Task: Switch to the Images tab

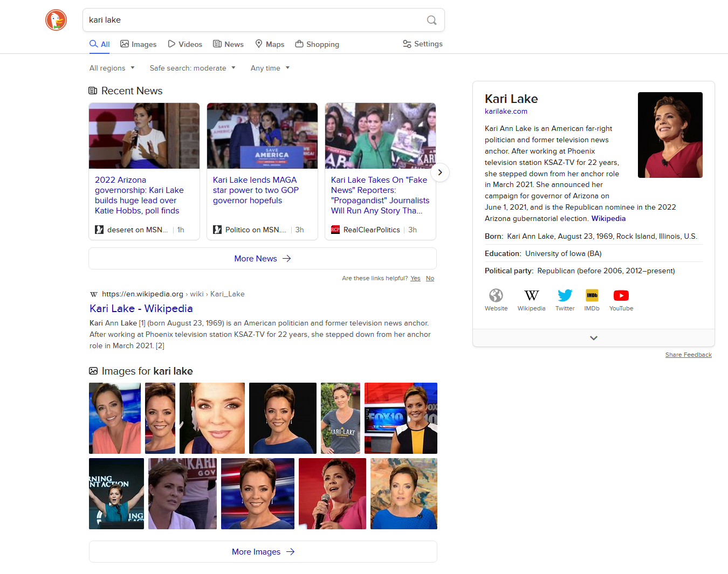Action: coord(139,44)
